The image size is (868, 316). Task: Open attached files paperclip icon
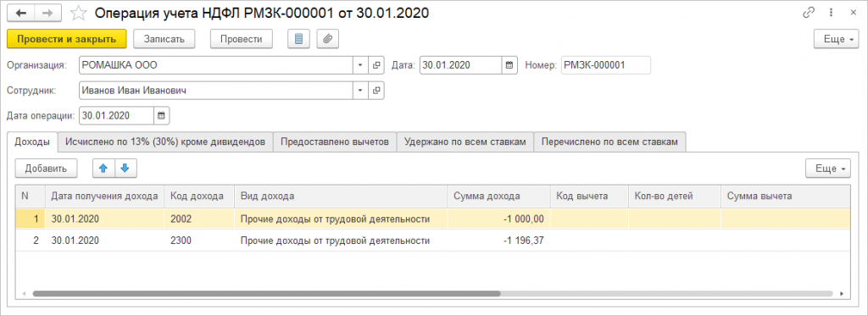point(328,39)
